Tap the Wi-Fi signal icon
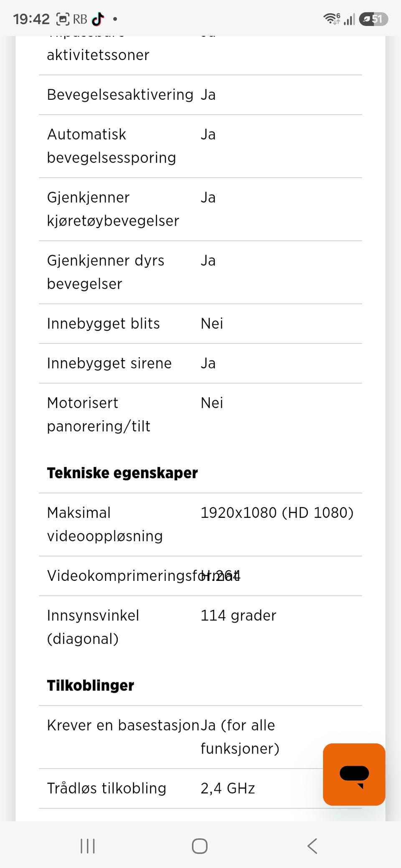 click(x=332, y=19)
